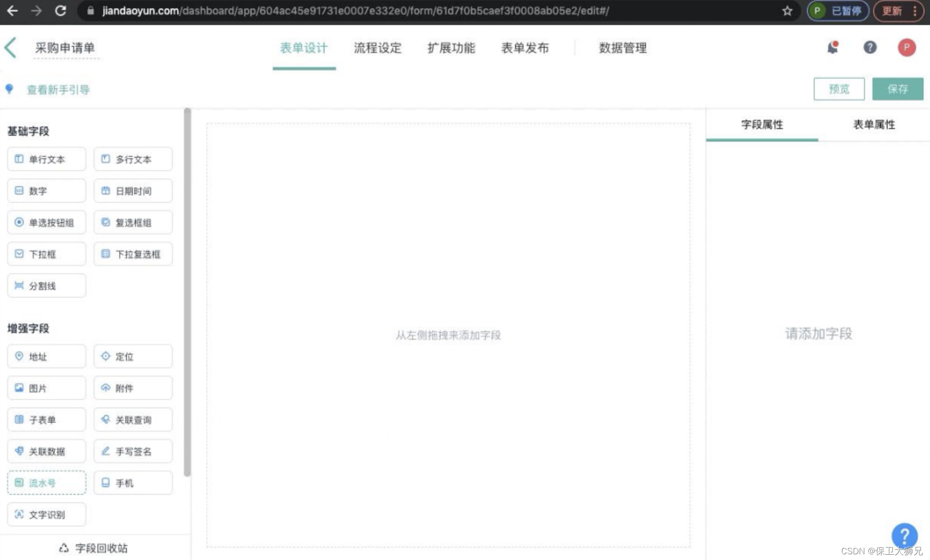Select the 复选框组 field type
This screenshot has height=560, width=930.
[133, 223]
